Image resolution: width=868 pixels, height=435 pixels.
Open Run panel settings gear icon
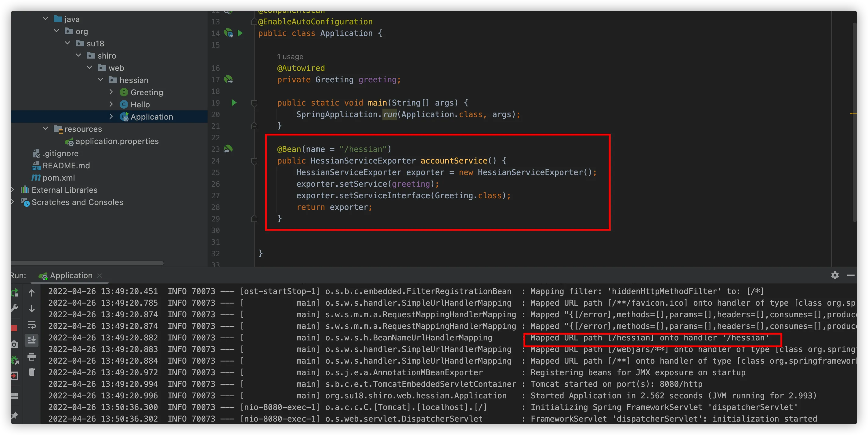tap(835, 275)
